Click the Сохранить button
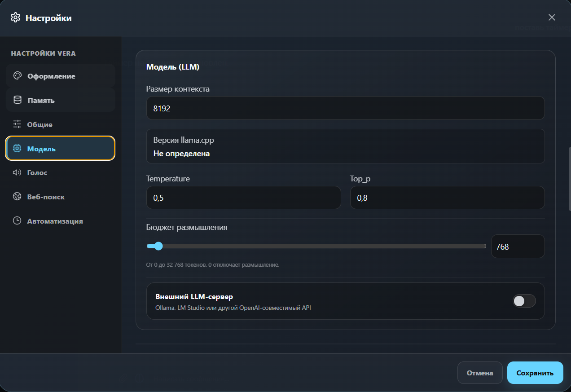571x392 pixels. [535, 373]
